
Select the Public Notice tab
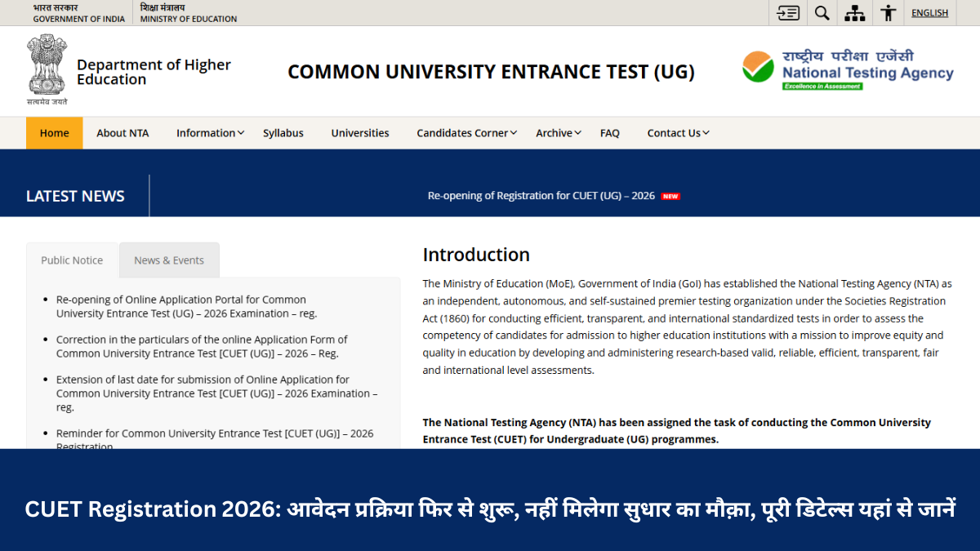[72, 260]
